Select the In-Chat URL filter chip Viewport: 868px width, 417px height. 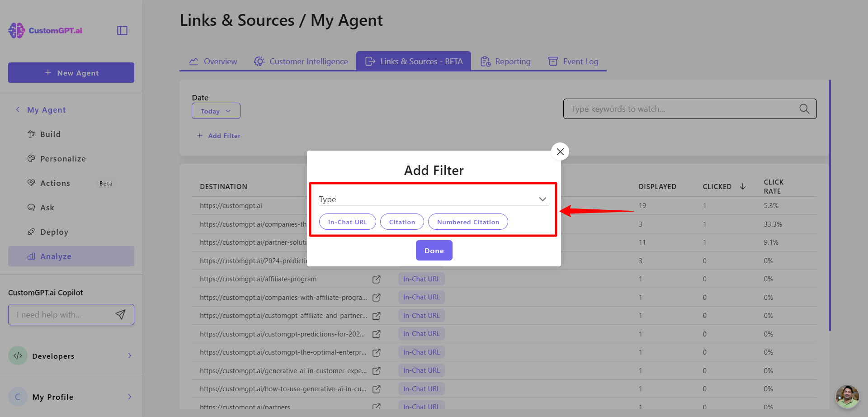[x=347, y=222]
